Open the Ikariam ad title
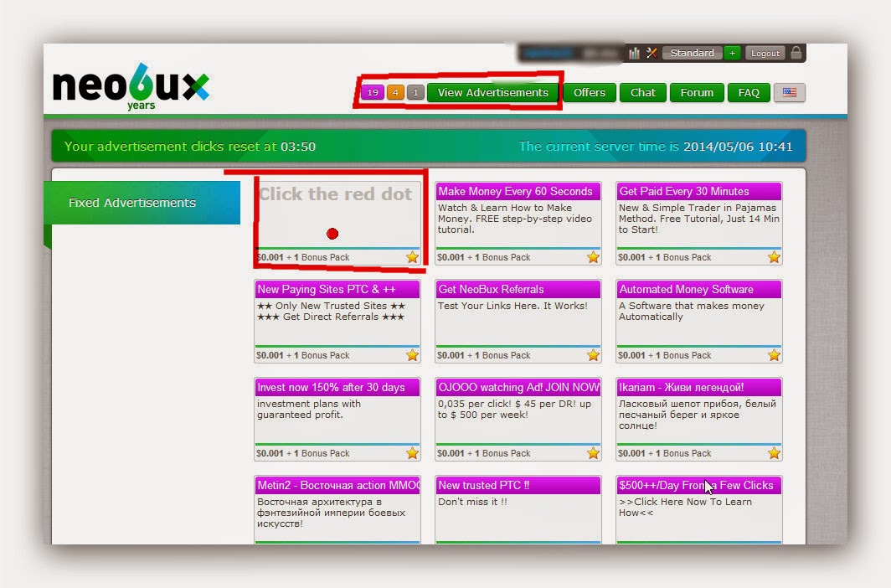The height and width of the screenshot is (588, 891). (699, 388)
